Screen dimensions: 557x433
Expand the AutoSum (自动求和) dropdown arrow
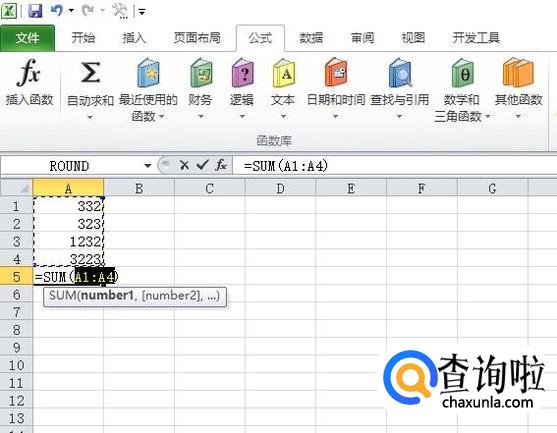click(90, 117)
